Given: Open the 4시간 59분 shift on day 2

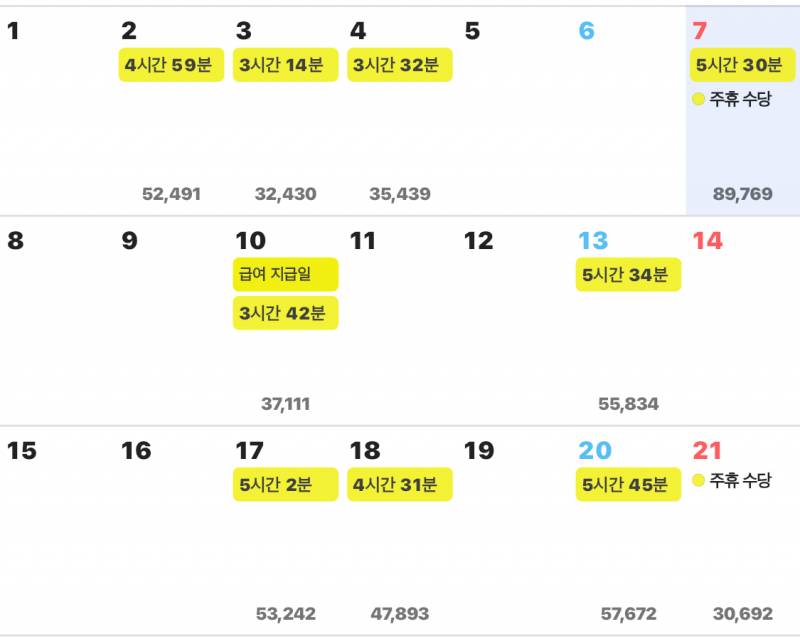Looking at the screenshot, I should 171,65.
